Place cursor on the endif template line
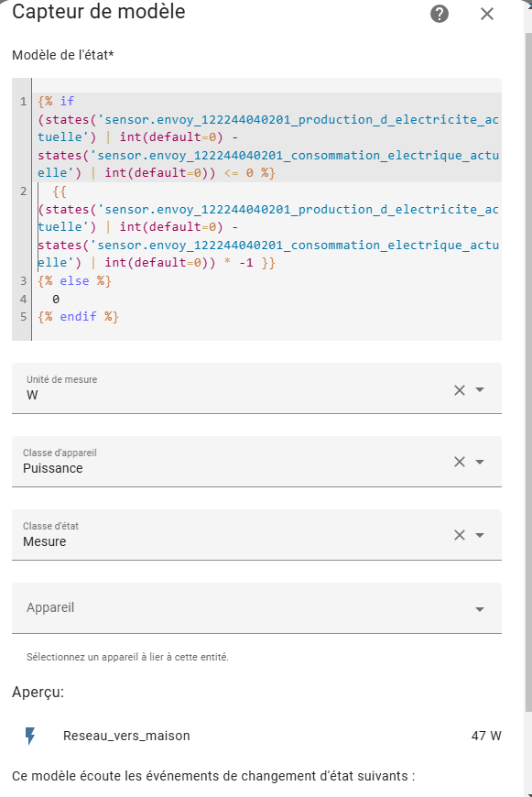This screenshot has height=797, width=532. click(78, 317)
